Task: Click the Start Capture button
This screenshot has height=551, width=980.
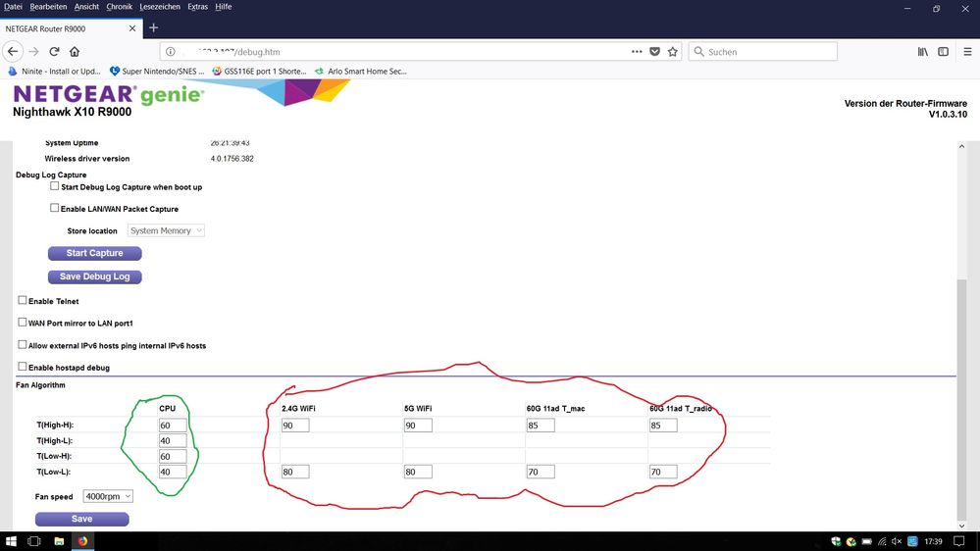Action: point(95,253)
